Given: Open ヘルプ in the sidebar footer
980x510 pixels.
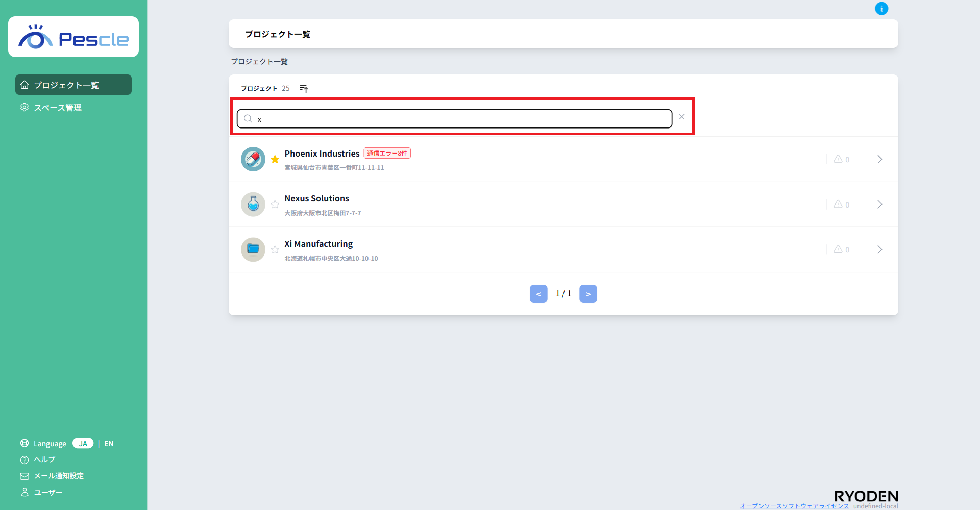Looking at the screenshot, I should coord(44,460).
